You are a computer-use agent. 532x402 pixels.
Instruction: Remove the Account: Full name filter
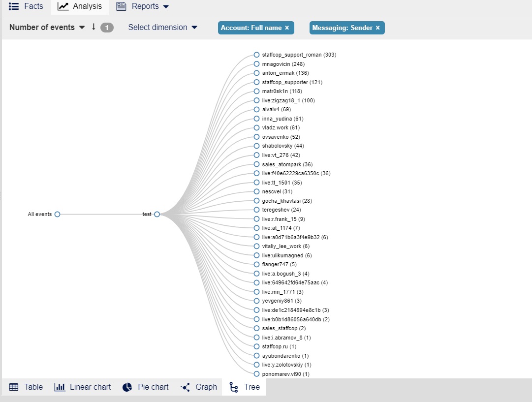click(287, 28)
